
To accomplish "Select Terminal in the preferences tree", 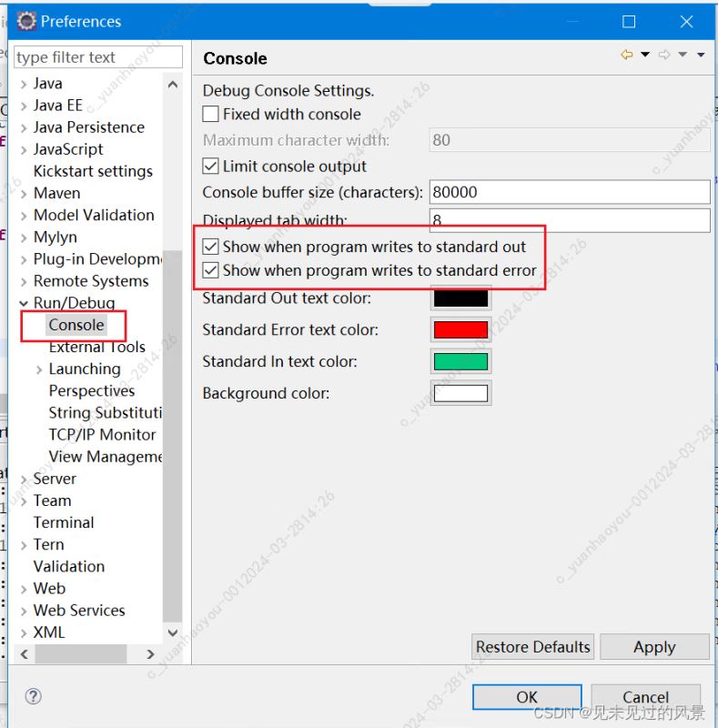I will 64,522.
